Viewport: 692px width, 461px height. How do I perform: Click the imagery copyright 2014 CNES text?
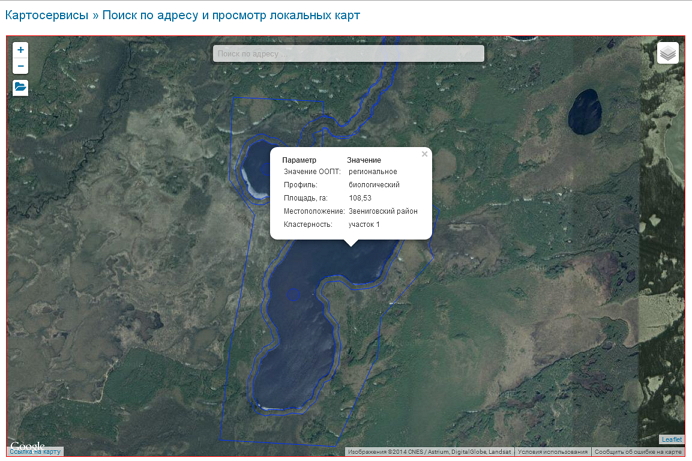429,452
